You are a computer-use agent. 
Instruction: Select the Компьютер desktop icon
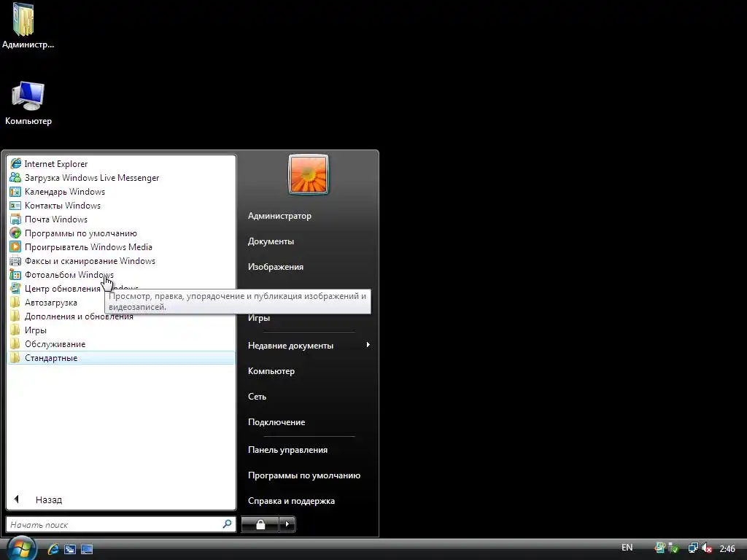tap(28, 104)
